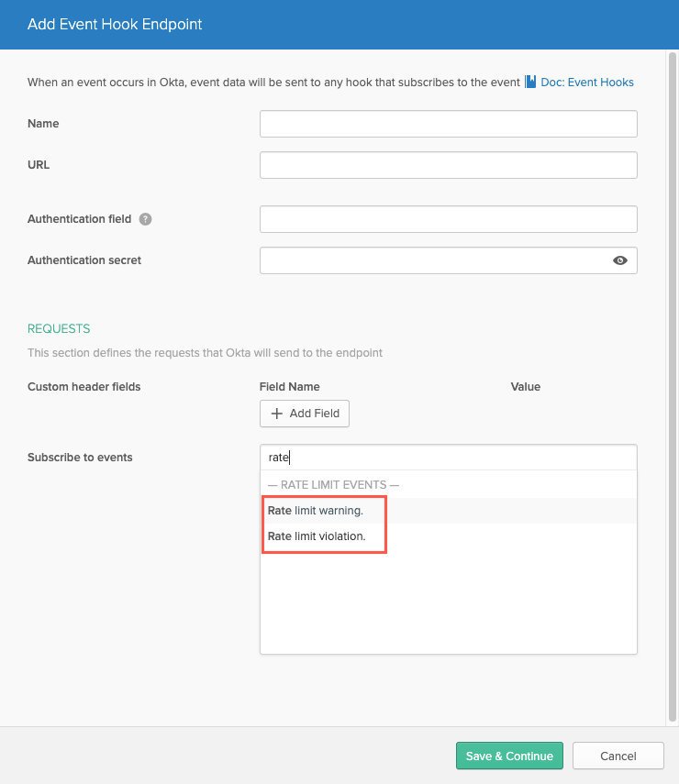Screen dimensions: 679x784
Task: Select the Rate limit warning event
Action: pos(449,511)
